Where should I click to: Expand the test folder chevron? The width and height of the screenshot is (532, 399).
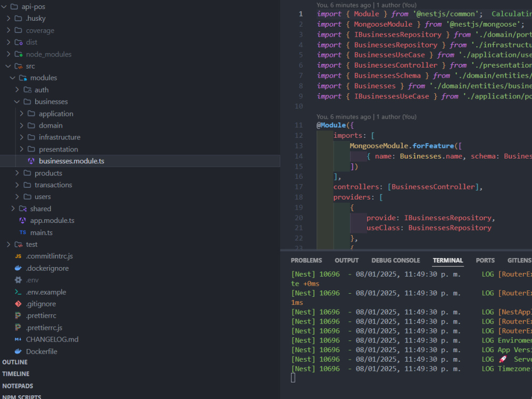[9, 244]
